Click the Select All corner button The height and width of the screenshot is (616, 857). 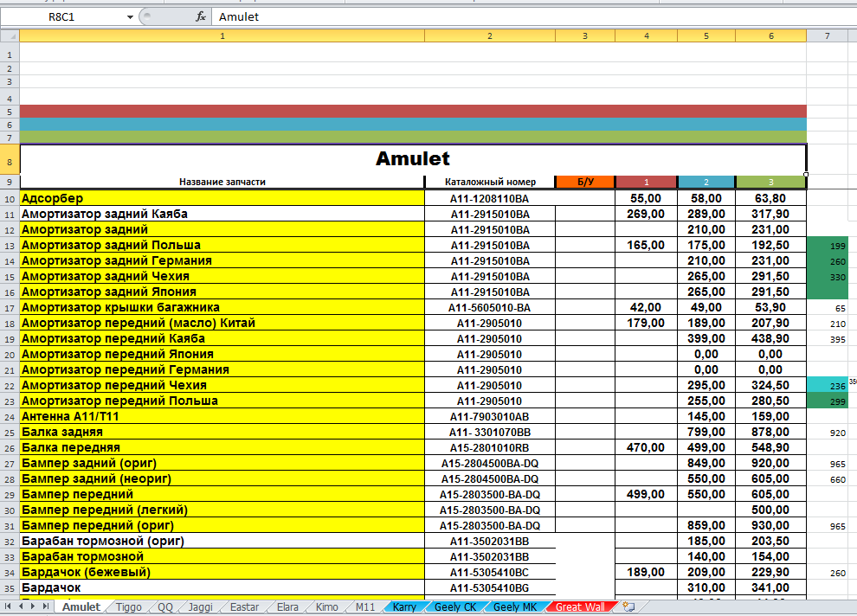[10, 35]
